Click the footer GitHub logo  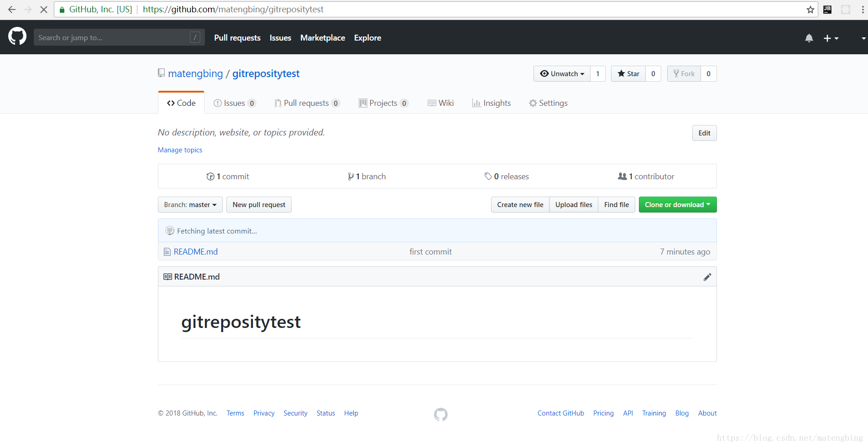pos(441,414)
